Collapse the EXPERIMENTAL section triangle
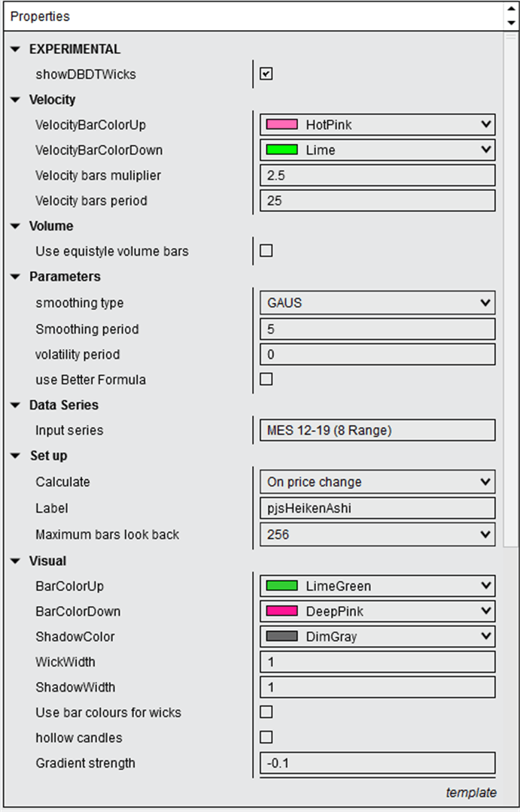520x812 pixels. click(x=16, y=49)
